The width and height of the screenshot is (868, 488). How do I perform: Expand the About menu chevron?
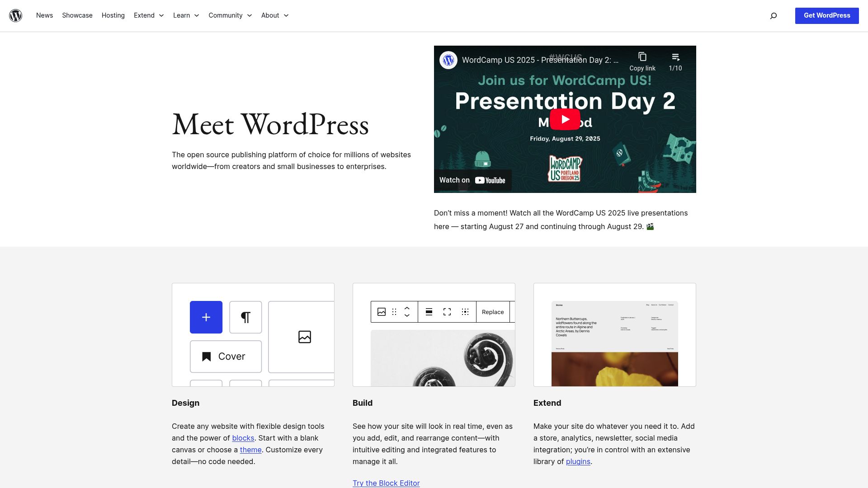(286, 16)
